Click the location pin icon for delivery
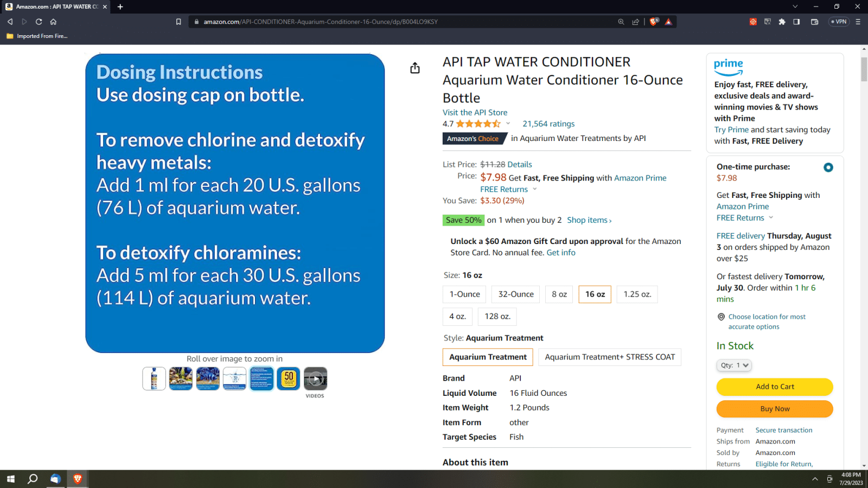 coord(721,317)
